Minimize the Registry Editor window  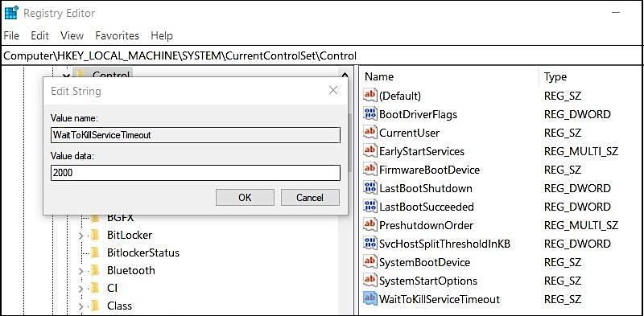616,13
